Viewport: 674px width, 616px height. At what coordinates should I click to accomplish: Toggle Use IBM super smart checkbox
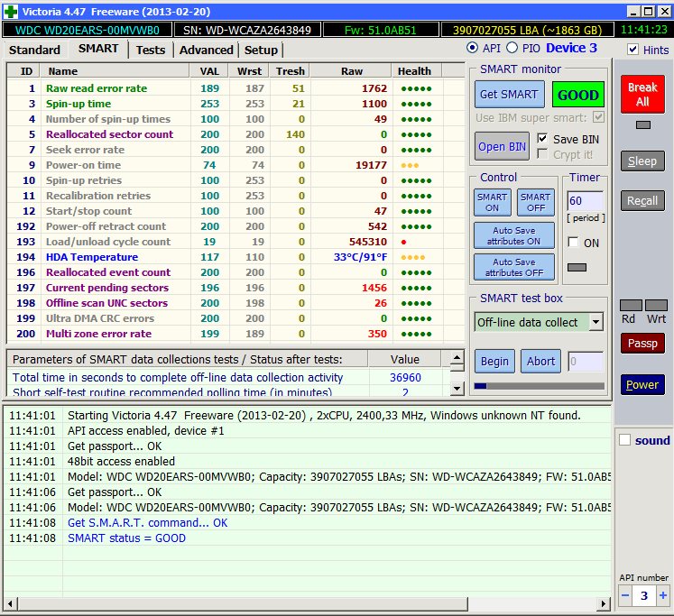tap(598, 117)
